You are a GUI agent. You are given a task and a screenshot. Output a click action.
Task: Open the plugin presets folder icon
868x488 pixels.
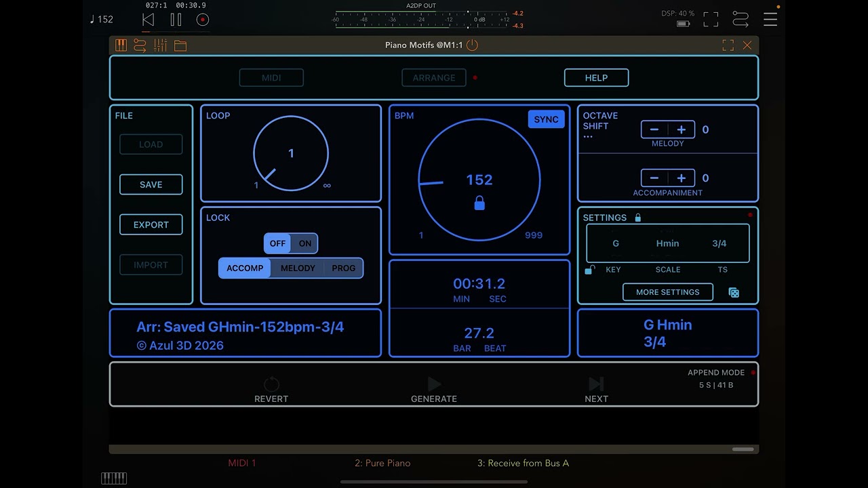click(x=180, y=45)
